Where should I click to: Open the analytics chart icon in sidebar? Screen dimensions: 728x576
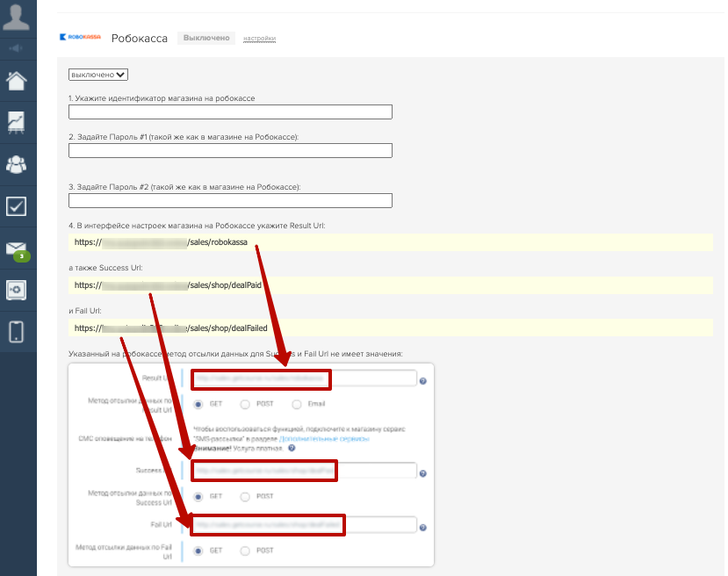(x=18, y=122)
